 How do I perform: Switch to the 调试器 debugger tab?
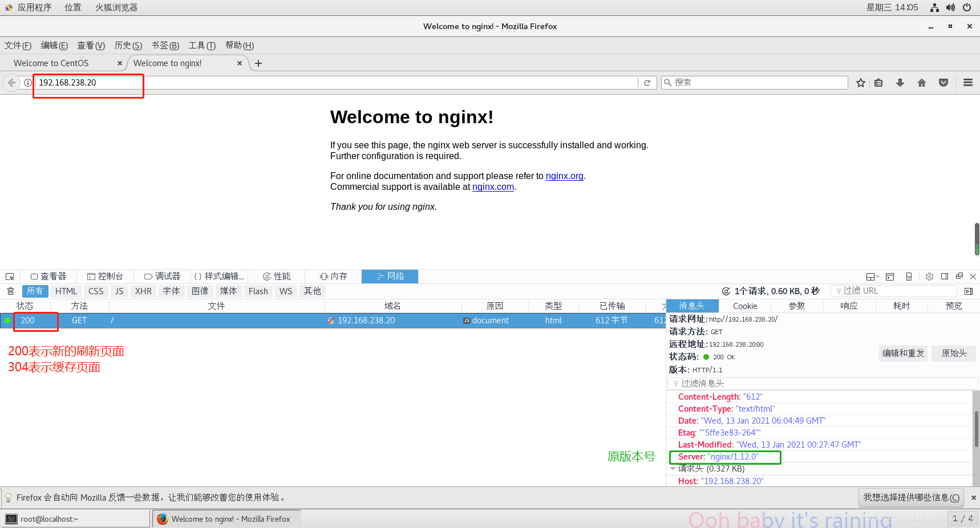[162, 277]
